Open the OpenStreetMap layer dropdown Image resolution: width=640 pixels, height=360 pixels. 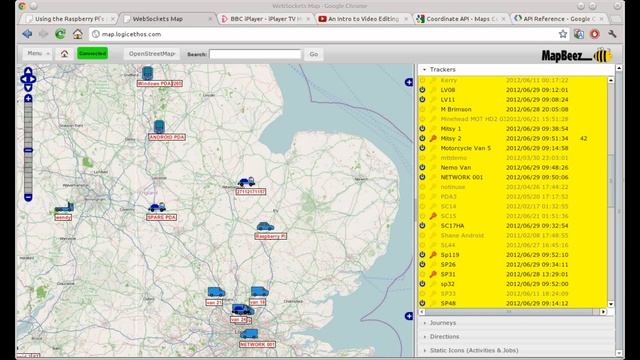coord(152,53)
